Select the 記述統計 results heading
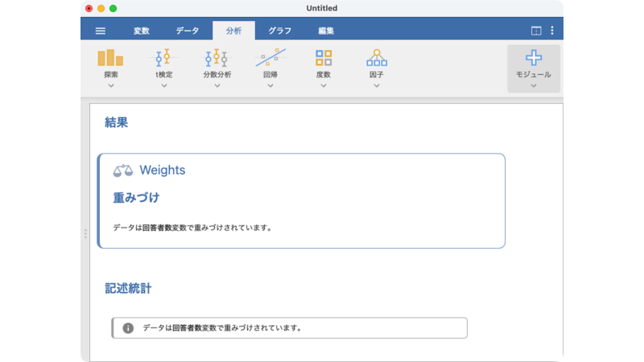644x362 pixels. click(128, 287)
